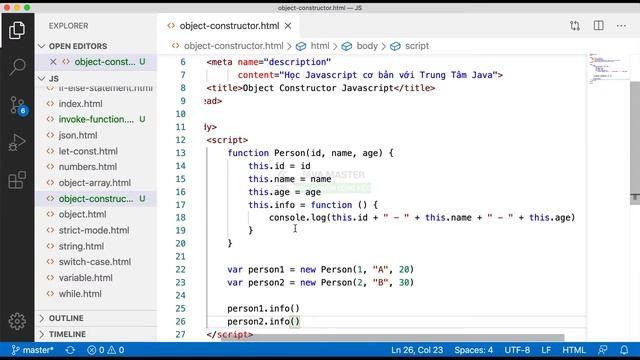Close the object-constructor.html tab
Viewport: 640px width, 360px height.
point(288,26)
